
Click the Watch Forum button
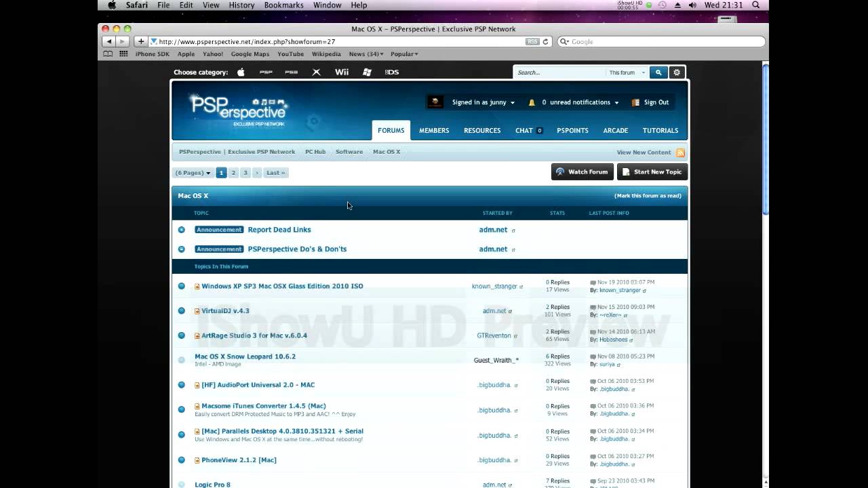(x=583, y=172)
